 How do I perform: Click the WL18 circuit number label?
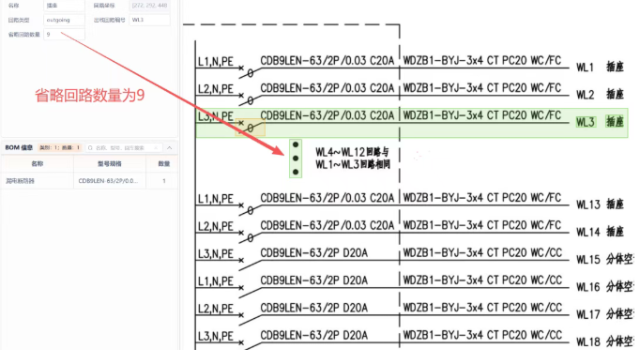click(x=587, y=342)
